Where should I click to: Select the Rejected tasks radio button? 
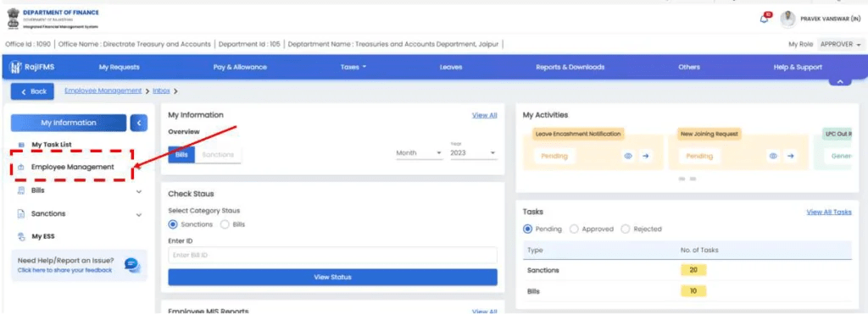coord(626,229)
